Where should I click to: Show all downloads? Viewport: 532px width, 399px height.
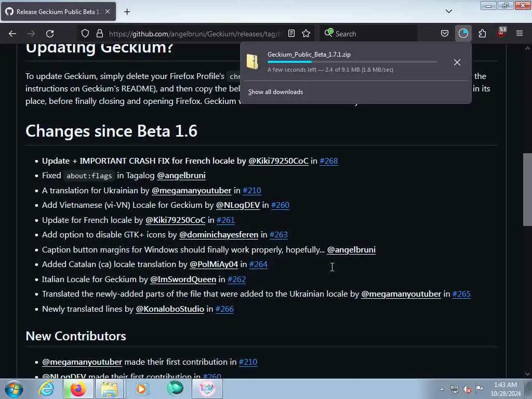click(x=275, y=92)
